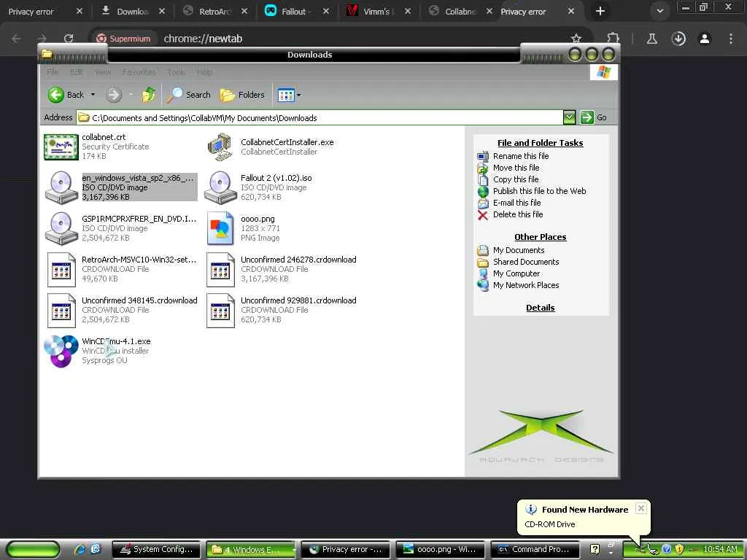Switch to Command Prompt taskbar button
The height and width of the screenshot is (560, 747).
coord(534,549)
